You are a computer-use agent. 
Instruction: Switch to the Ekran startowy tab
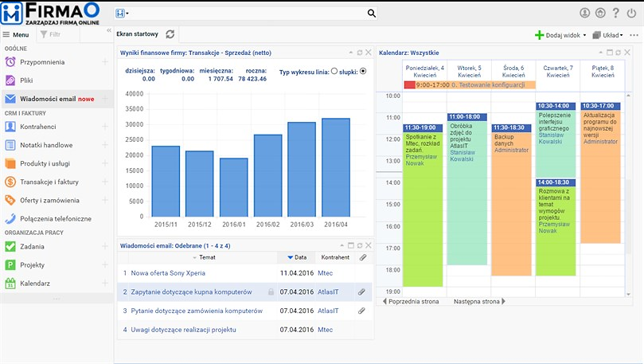(137, 34)
